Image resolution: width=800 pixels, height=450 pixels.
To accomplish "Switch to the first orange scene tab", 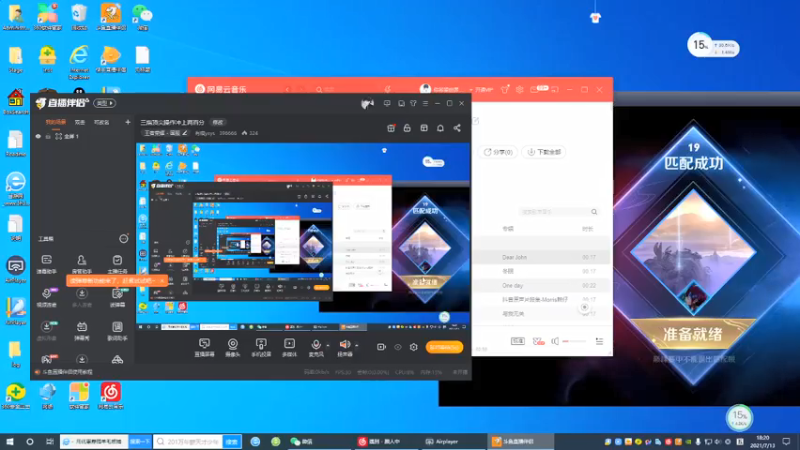I will pyautogui.click(x=56, y=122).
